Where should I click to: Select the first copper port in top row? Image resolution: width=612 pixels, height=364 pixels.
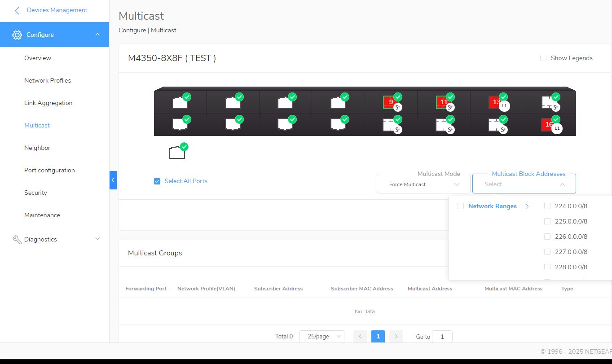pyautogui.click(x=180, y=103)
